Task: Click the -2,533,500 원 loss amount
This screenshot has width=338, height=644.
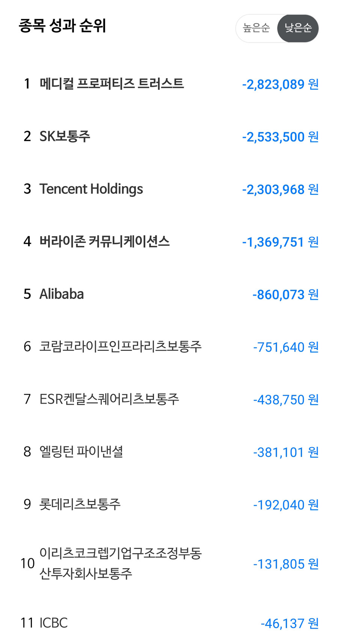Action: (280, 137)
